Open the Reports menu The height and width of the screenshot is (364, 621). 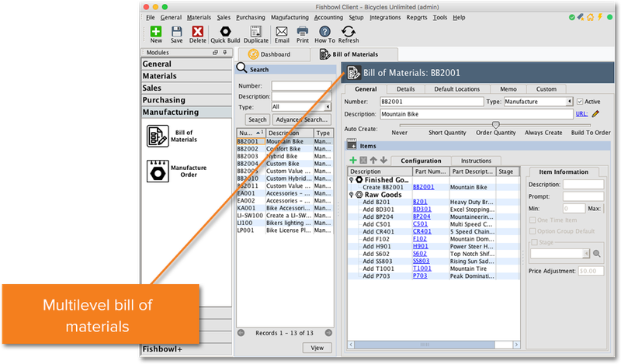(x=417, y=17)
